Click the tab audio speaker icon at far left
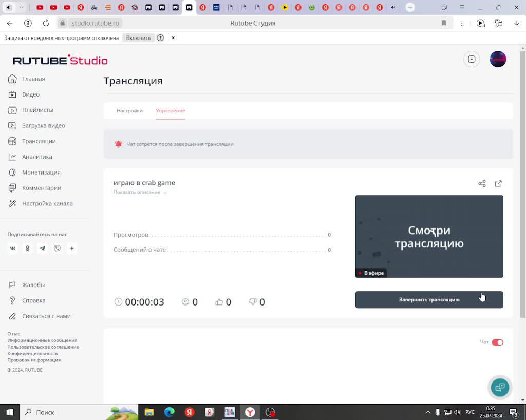526x420 pixels. point(9,7)
